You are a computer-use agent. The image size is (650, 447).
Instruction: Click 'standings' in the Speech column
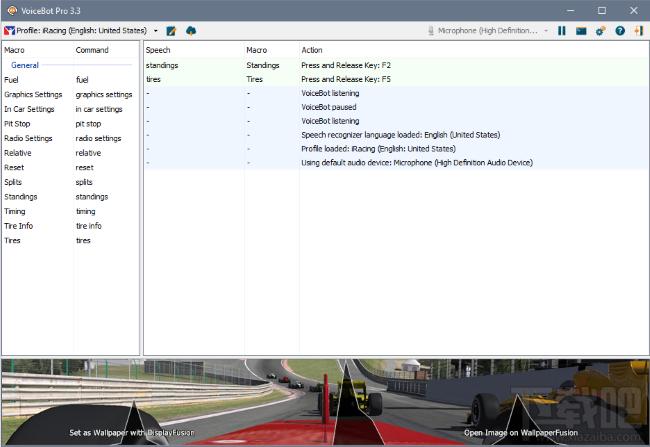[x=162, y=65]
